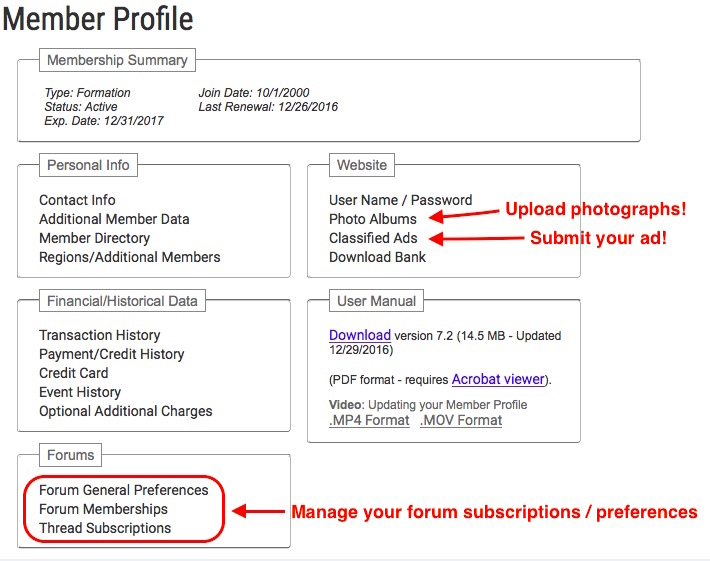View Transaction History

(x=100, y=335)
